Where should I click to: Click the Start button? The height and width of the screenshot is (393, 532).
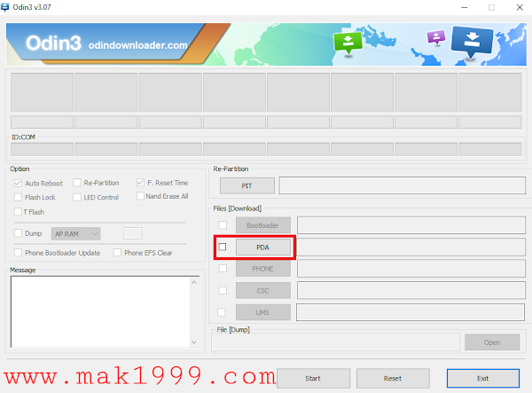pyautogui.click(x=313, y=378)
